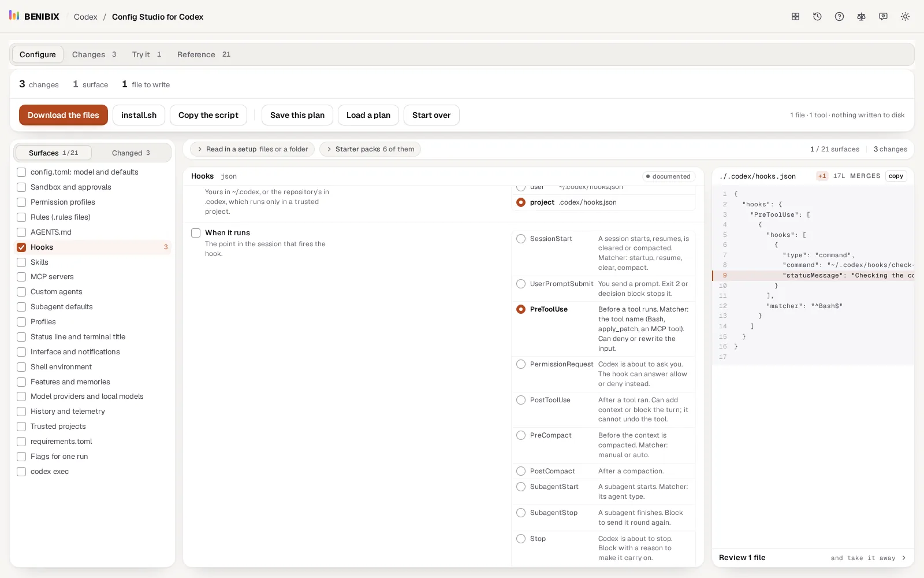Tick the codex exec surface checkbox
The width and height of the screenshot is (924, 578).
coord(21,472)
